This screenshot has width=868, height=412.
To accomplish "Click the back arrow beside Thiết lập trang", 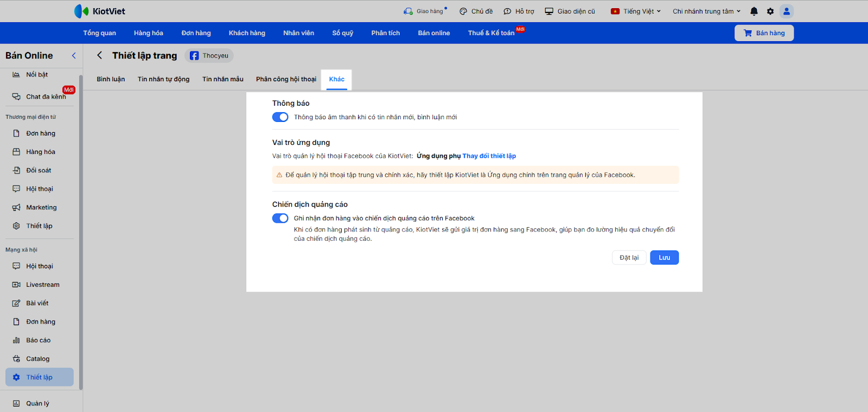I will click(100, 55).
